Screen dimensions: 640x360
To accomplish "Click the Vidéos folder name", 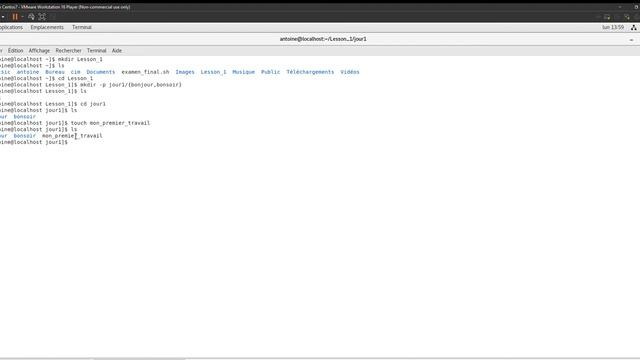I will point(350,72).
